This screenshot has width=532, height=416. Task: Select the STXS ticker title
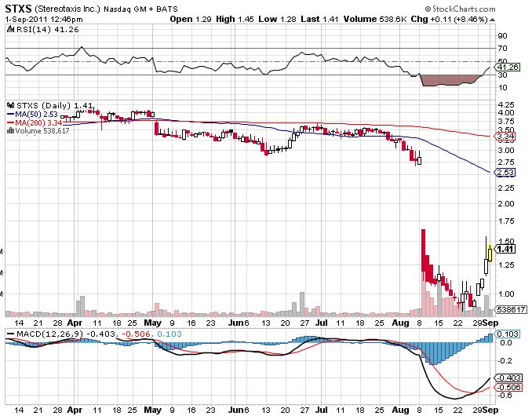(x=18, y=9)
